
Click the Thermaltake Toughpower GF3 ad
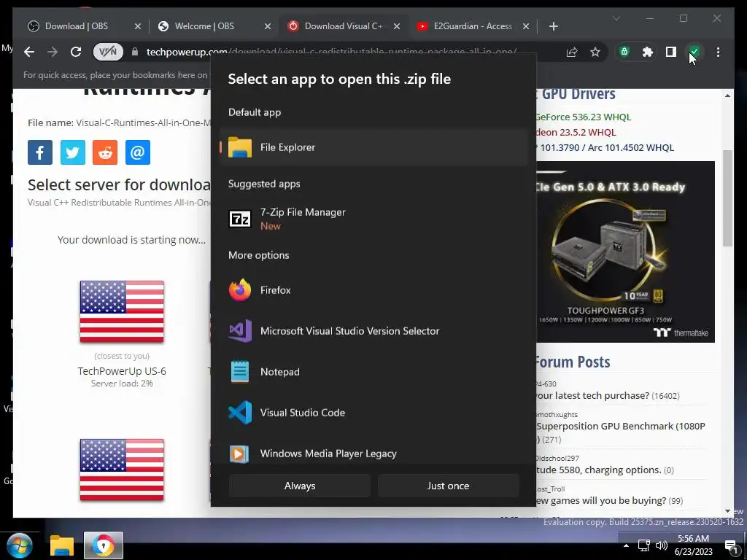625,252
